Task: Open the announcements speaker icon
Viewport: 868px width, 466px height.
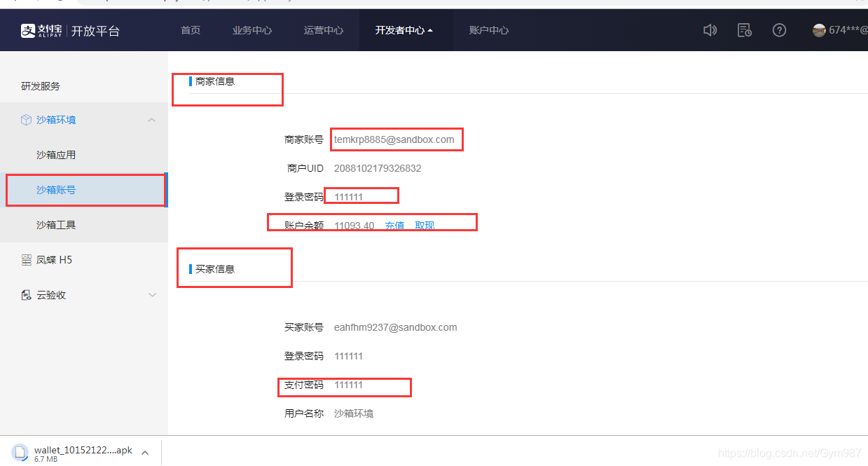Action: pos(710,30)
